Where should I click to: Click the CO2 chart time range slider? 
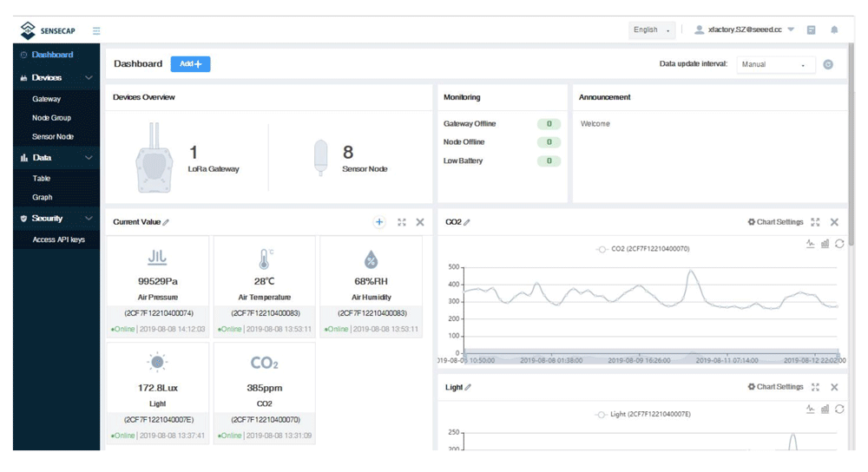click(x=651, y=357)
